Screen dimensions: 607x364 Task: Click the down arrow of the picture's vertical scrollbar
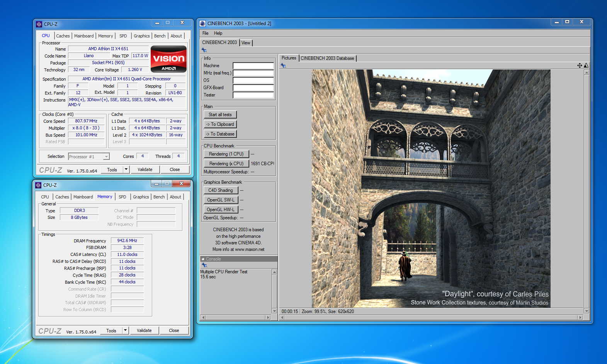pyautogui.click(x=587, y=311)
